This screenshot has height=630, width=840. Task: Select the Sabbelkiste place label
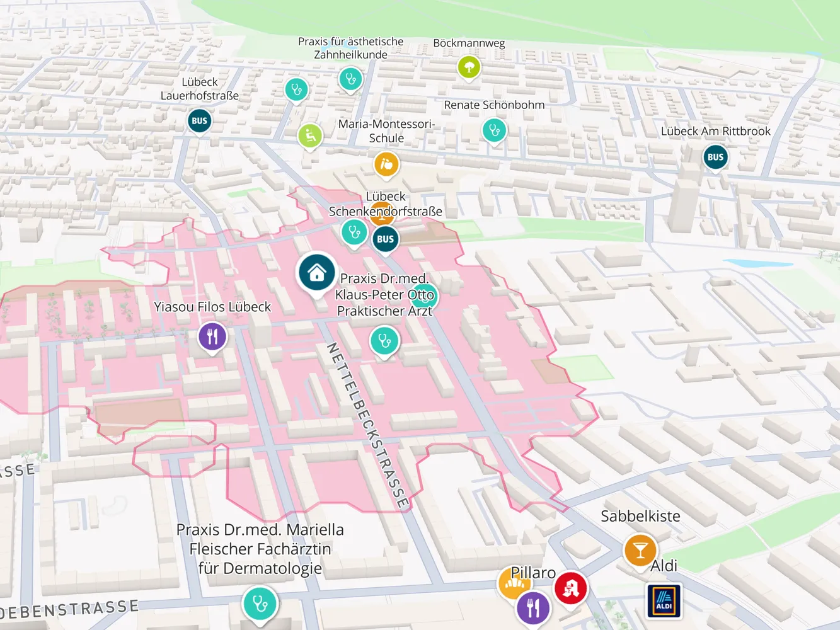(640, 516)
